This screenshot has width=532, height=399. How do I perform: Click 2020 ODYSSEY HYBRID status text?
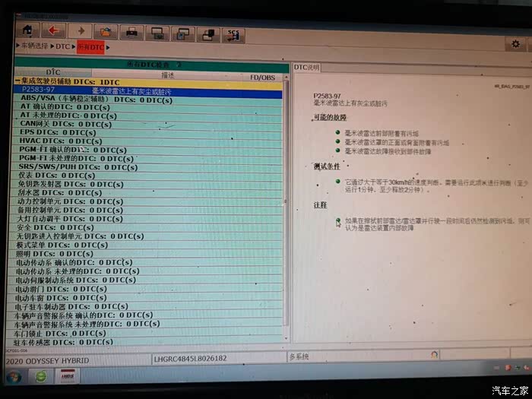click(x=47, y=361)
